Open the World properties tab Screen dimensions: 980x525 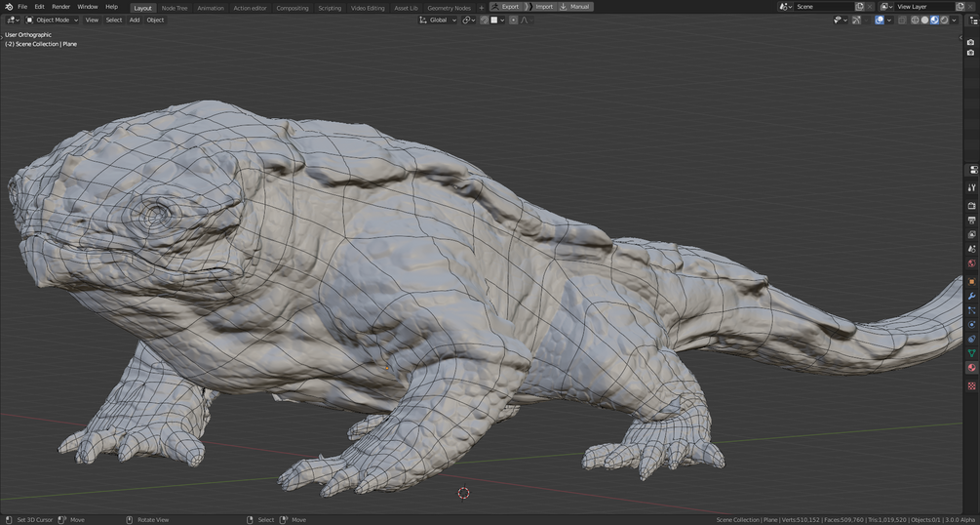(972, 262)
